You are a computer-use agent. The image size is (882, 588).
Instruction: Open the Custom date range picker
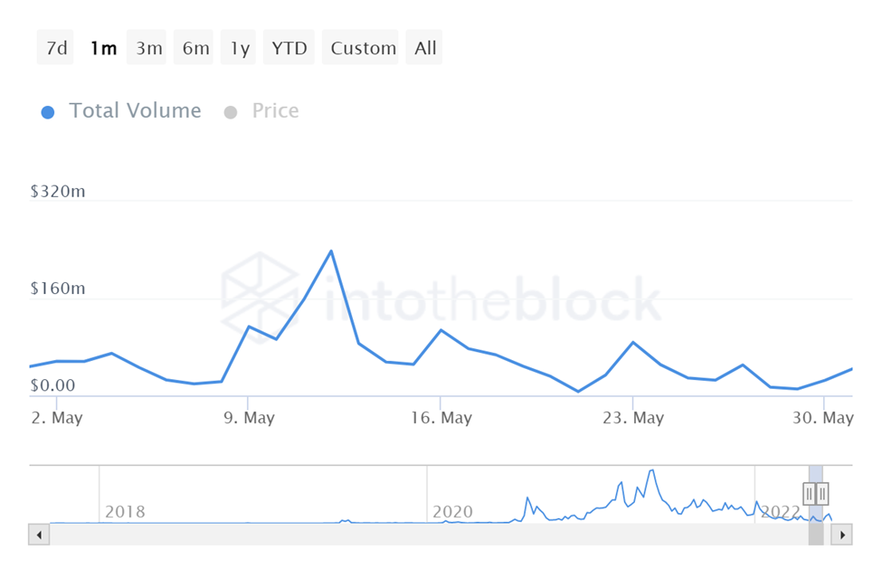coord(363,48)
